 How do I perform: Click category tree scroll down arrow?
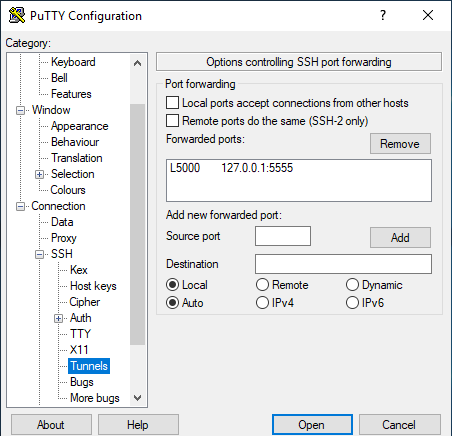point(137,398)
